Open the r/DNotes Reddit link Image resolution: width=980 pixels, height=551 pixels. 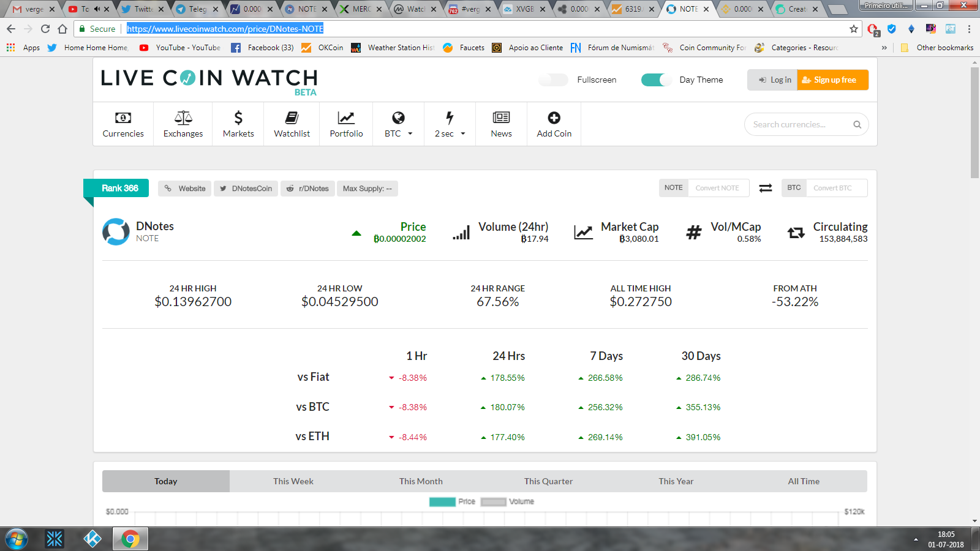point(307,189)
